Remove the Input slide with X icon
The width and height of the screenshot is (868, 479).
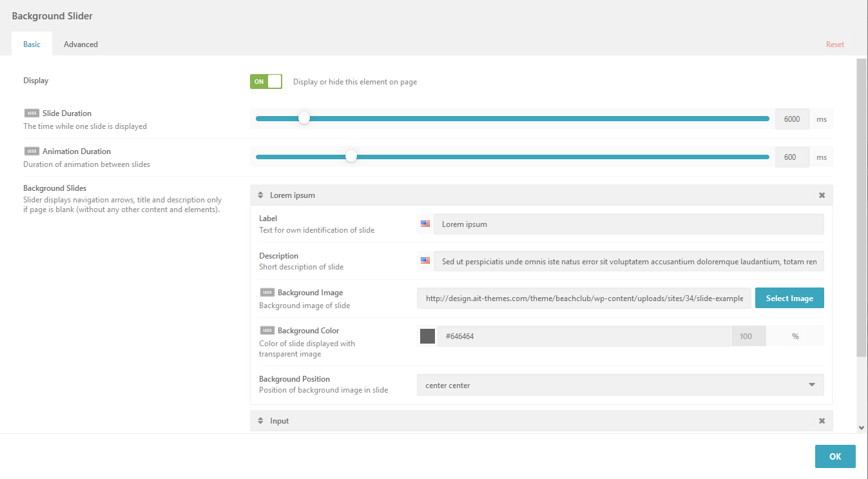(822, 421)
